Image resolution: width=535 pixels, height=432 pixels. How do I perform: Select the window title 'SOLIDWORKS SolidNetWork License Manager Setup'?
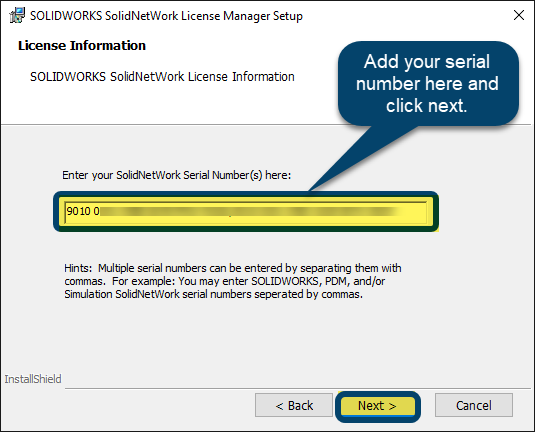coord(166,16)
